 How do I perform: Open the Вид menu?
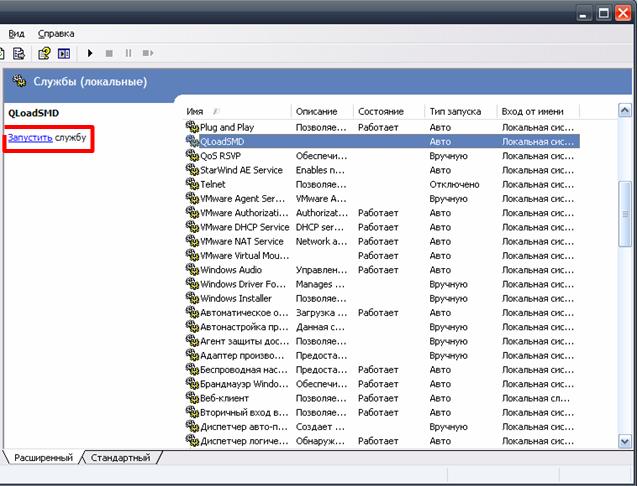point(17,34)
